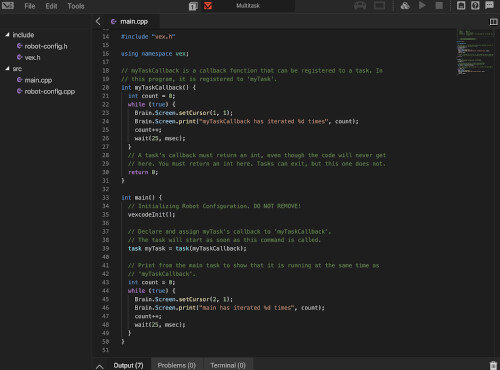Click the V5 Brain status icon

[379, 6]
